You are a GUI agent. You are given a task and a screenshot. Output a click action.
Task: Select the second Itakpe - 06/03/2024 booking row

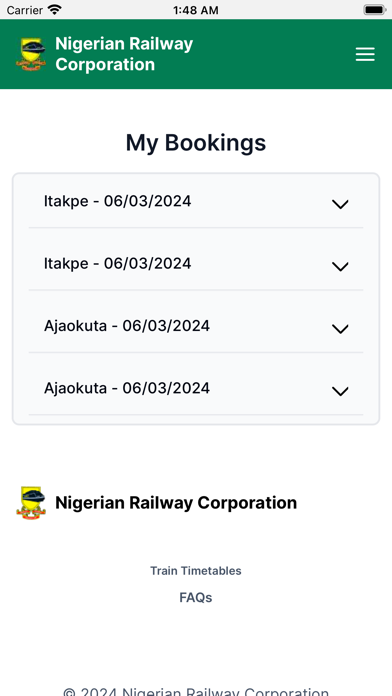pos(196,264)
